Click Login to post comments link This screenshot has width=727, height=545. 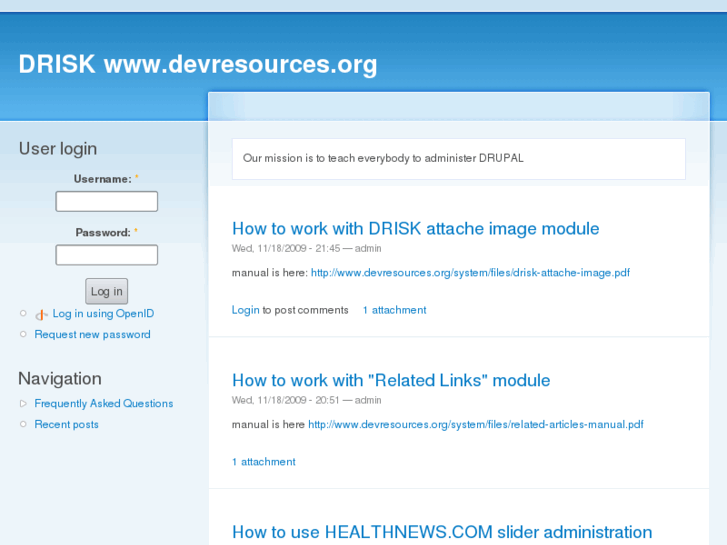point(246,310)
